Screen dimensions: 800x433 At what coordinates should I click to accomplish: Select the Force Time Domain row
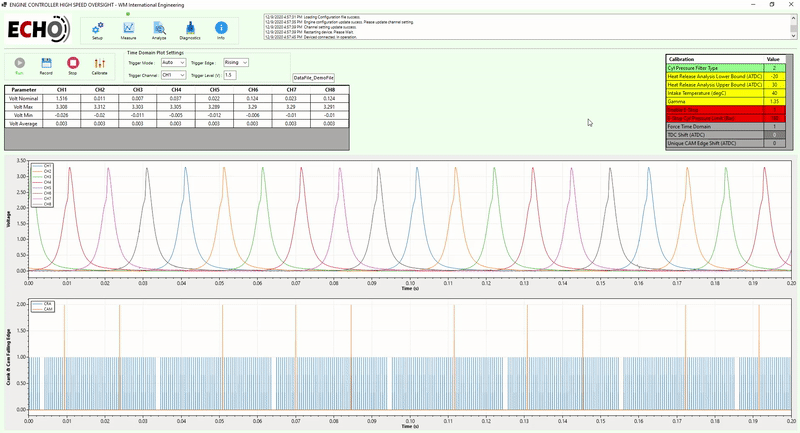726,126
